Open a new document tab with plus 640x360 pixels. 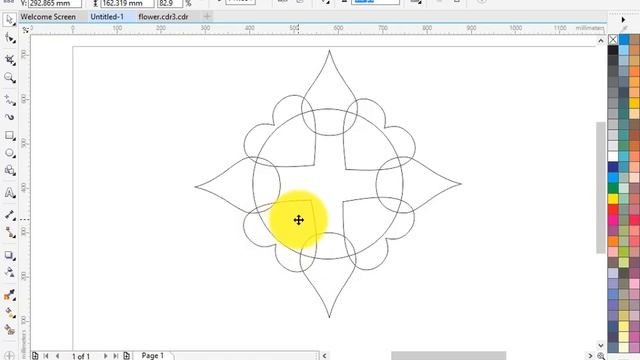pyautogui.click(x=207, y=16)
